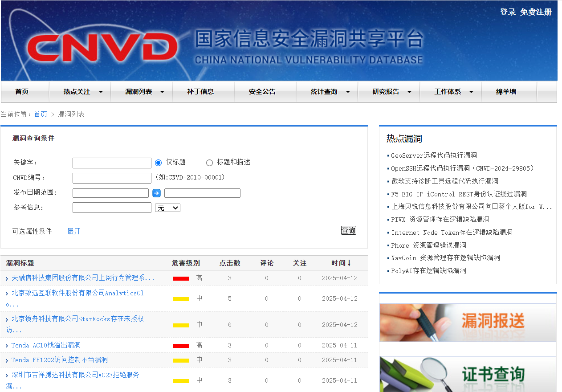
Task: Open the 首页 navigation menu item
Action: [22, 92]
